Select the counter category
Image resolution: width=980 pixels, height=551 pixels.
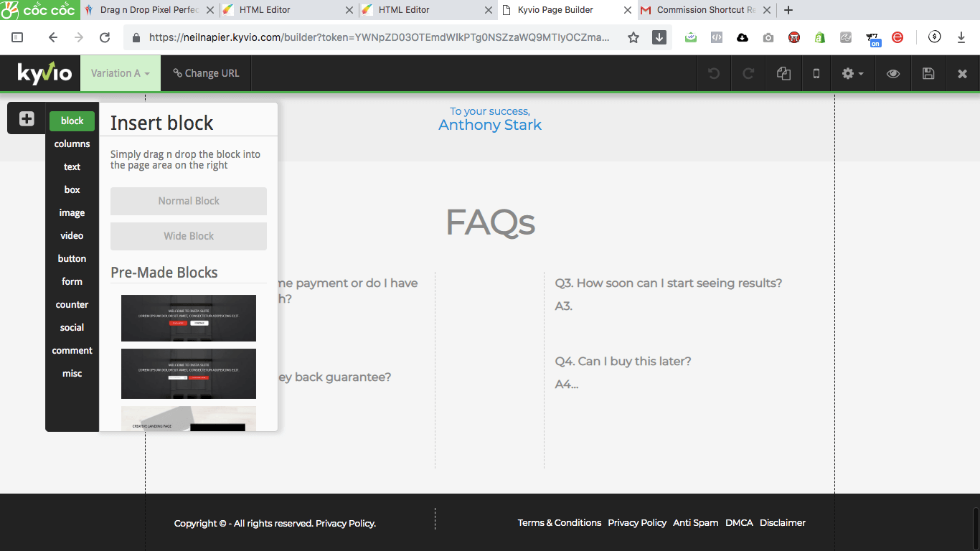72,304
